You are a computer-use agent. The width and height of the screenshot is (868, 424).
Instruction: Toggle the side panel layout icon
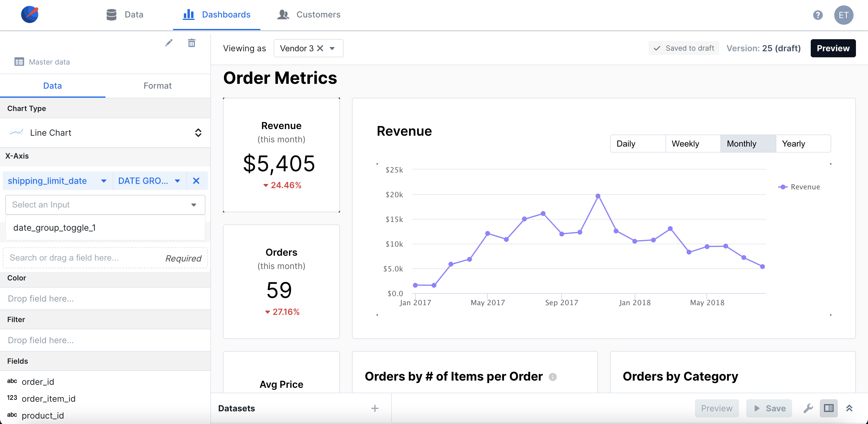tap(829, 408)
